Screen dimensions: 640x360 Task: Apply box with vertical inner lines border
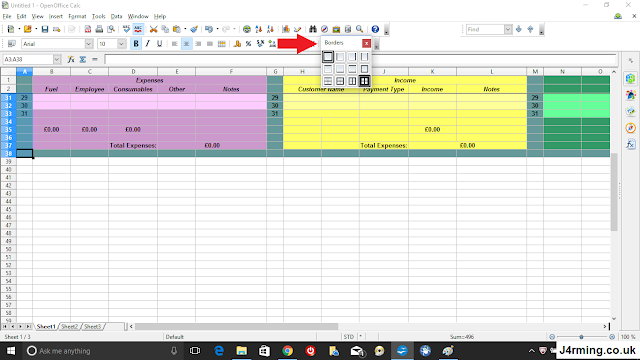[x=352, y=81]
